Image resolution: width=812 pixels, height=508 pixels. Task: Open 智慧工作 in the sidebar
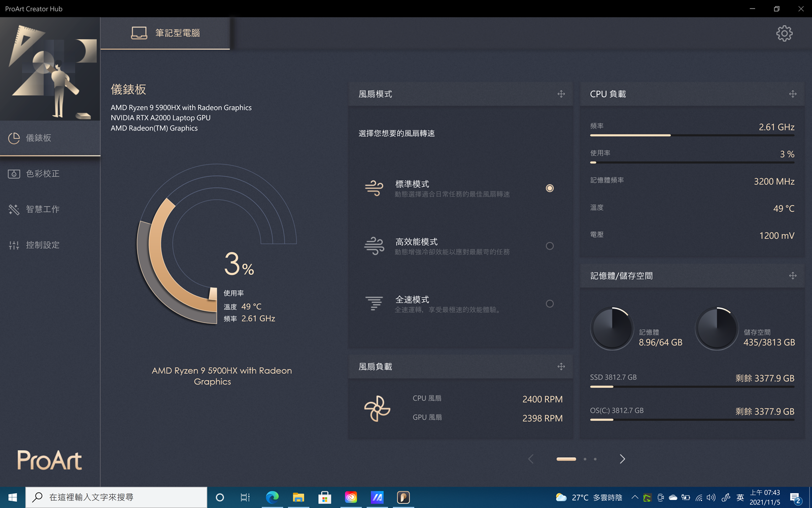pyautogui.click(x=43, y=209)
